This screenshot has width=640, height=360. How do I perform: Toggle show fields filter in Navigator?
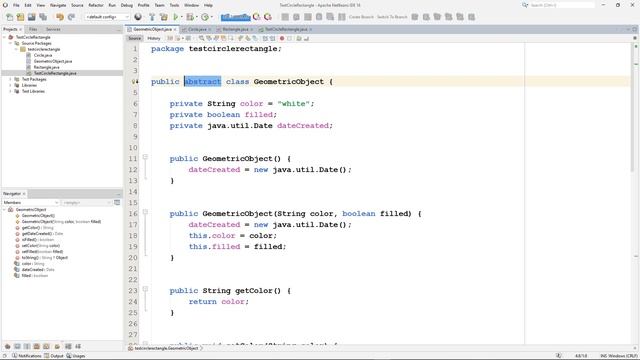tap(17, 347)
